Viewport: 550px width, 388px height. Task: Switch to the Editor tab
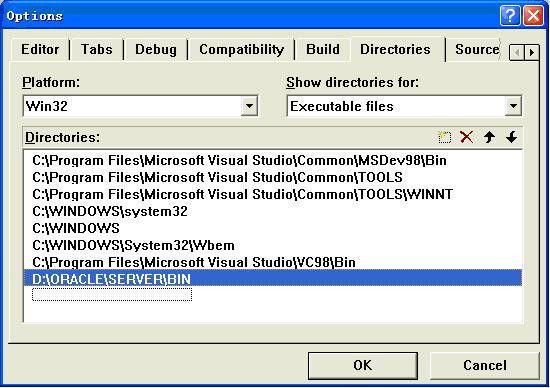40,49
